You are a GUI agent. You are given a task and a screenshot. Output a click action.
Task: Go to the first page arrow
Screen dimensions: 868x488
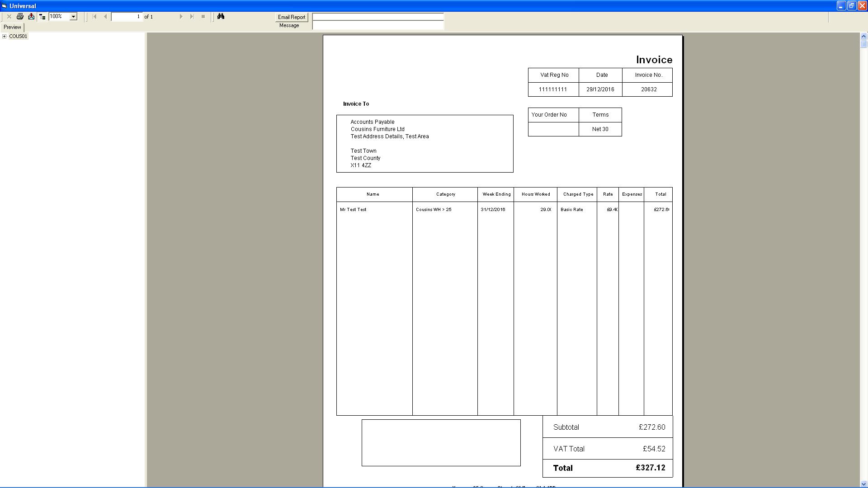(x=94, y=17)
